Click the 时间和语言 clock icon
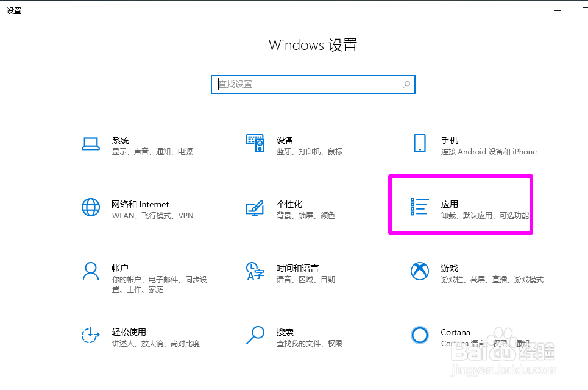The height and width of the screenshot is (390, 588). (255, 272)
